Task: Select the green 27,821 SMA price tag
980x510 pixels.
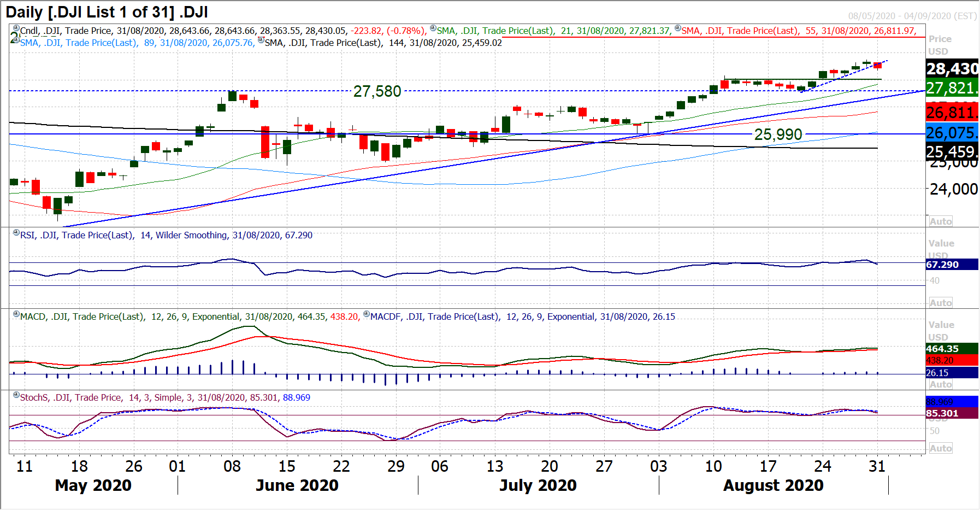Action: 952,88
